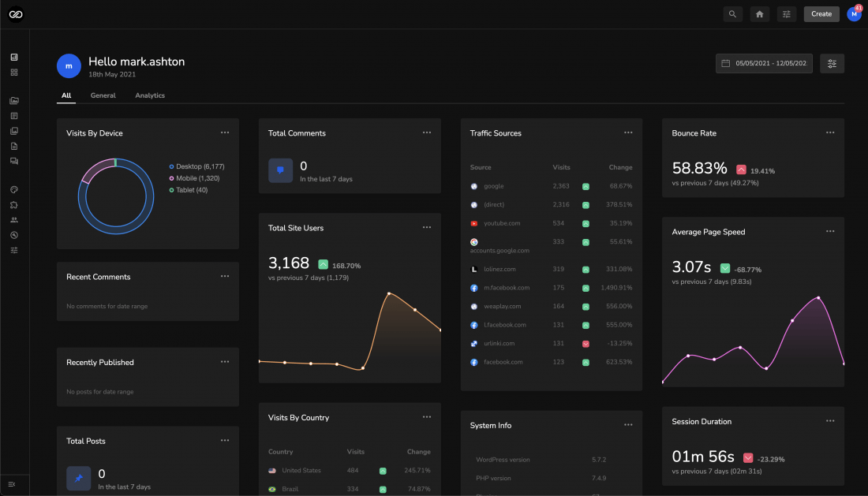Open the comments section in the sidebar
Image resolution: width=868 pixels, height=496 pixels.
14,161
